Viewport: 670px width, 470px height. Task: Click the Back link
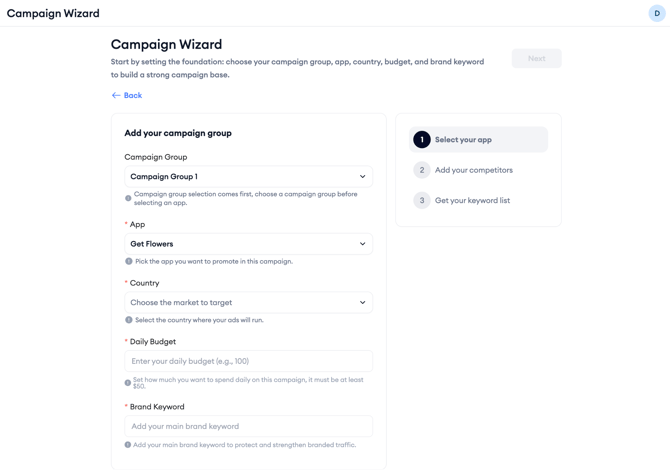pos(132,96)
